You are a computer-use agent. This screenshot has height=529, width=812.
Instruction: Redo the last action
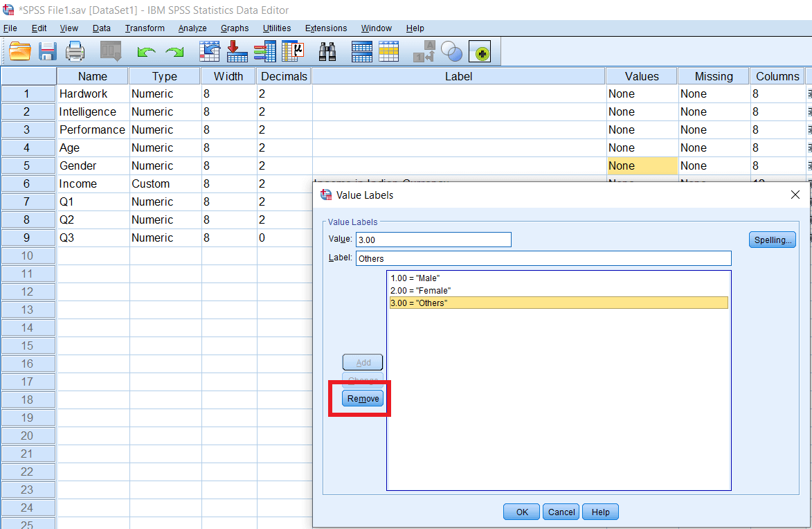tap(173, 51)
